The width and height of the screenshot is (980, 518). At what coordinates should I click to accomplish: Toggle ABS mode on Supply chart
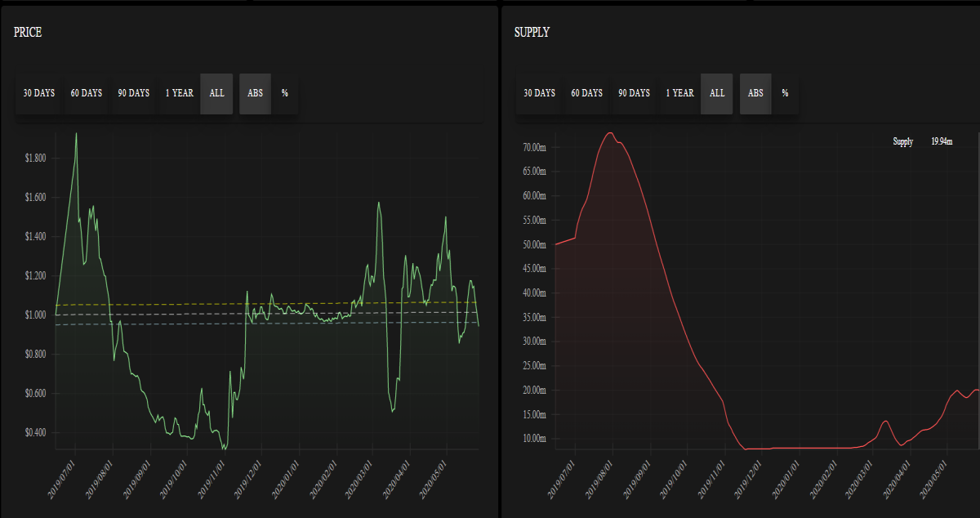[x=756, y=93]
